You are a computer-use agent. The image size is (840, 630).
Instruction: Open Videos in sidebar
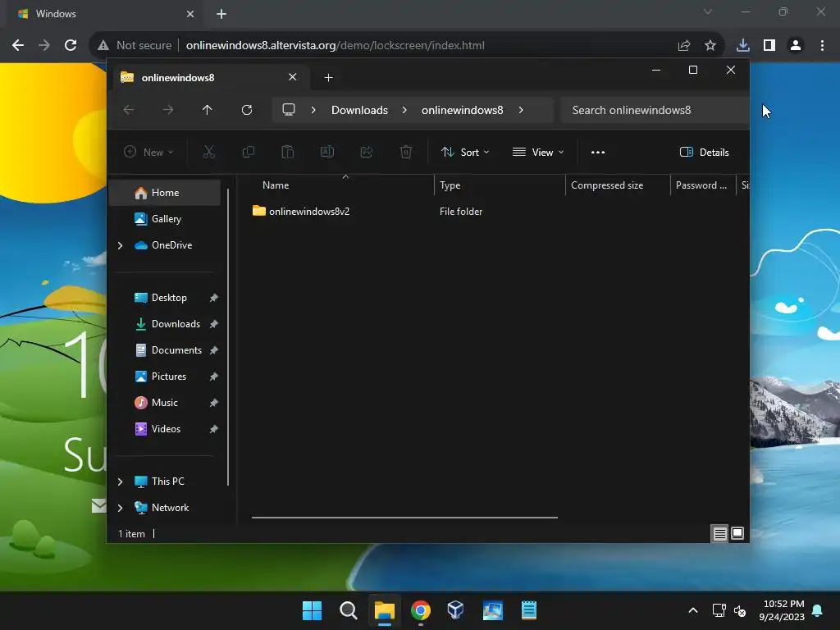165,429
